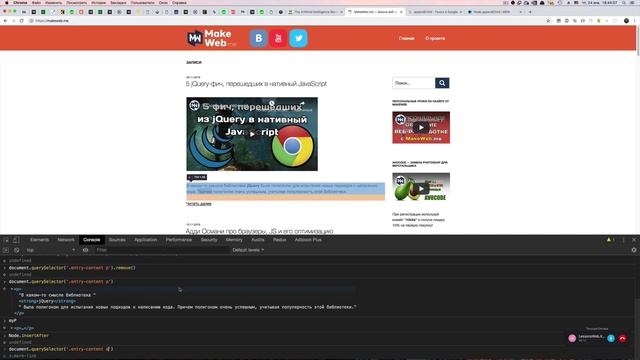Viewport: 640px width, 360px height.
Task: Click the MakeWeb logo
Action: tap(212, 38)
